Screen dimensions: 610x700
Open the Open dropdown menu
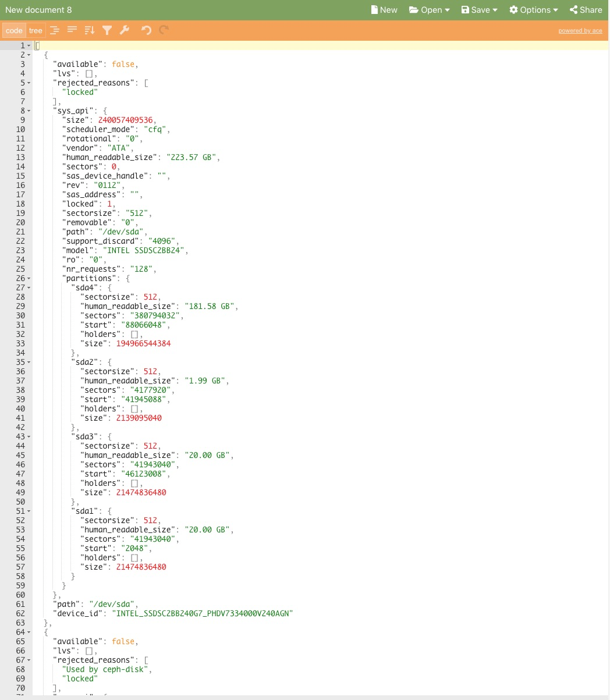[x=430, y=10]
